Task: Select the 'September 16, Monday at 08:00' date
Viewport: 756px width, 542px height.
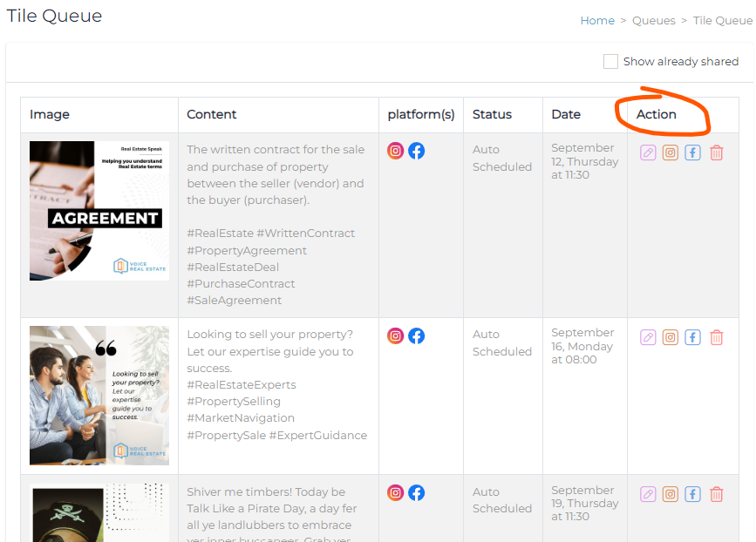Action: 582,346
